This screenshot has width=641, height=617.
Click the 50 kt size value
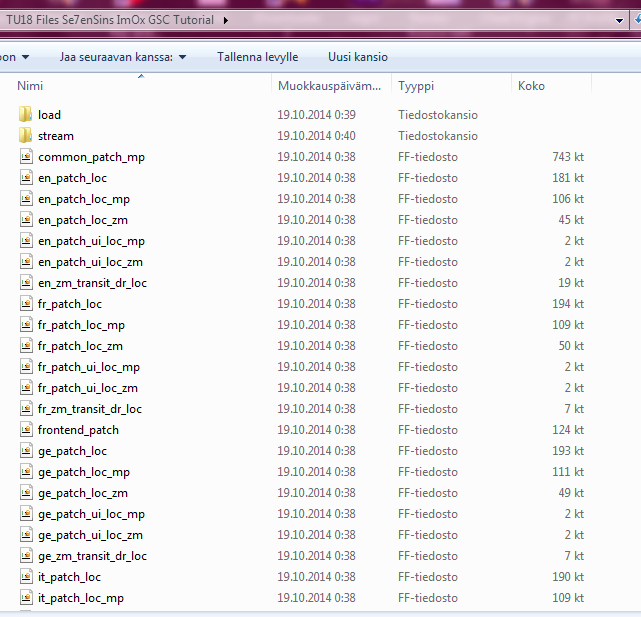click(x=571, y=346)
